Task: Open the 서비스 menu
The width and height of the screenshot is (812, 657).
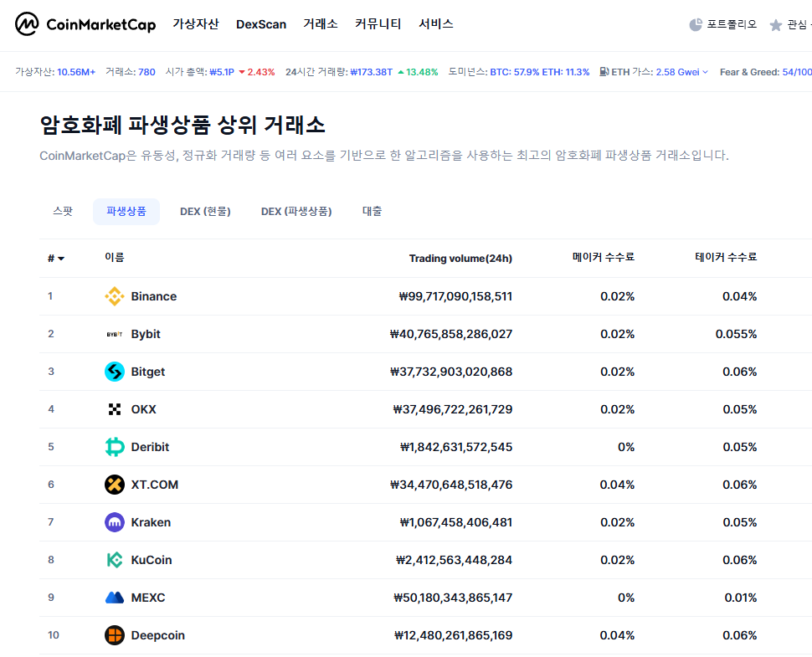Action: pyautogui.click(x=436, y=23)
